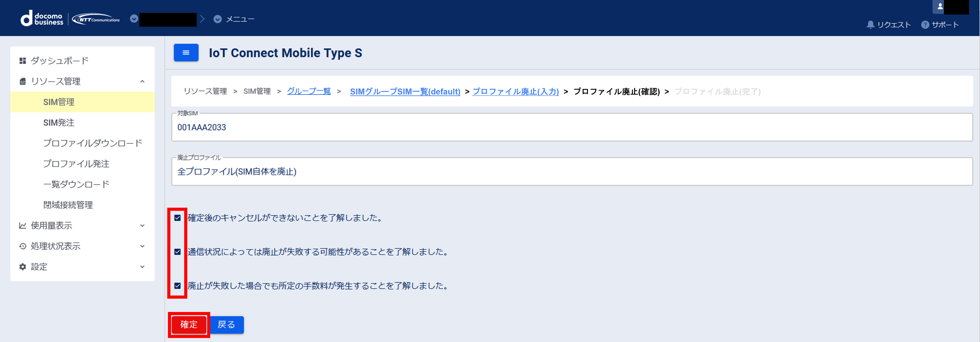980x342 pixels.
Task: Click the gear icon next to 設定
Action: click(x=23, y=267)
